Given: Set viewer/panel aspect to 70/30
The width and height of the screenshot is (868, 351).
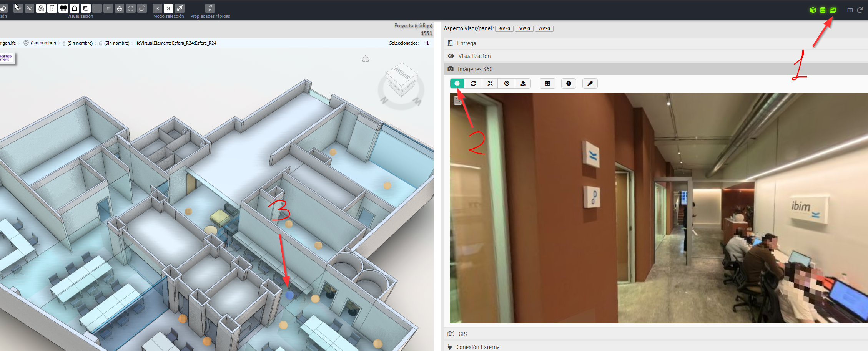Looking at the screenshot, I should (544, 29).
